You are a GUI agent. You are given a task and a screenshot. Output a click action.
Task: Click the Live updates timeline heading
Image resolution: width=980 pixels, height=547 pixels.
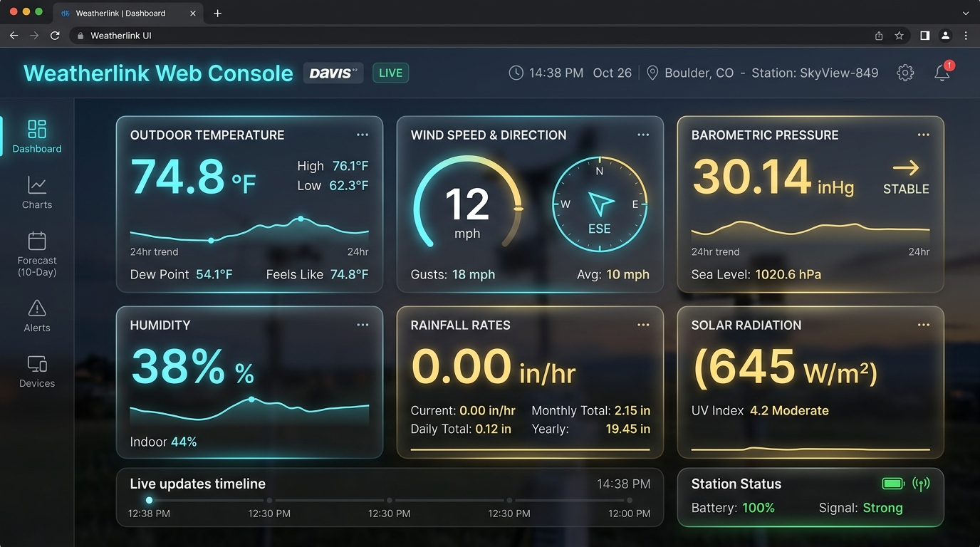coord(198,484)
